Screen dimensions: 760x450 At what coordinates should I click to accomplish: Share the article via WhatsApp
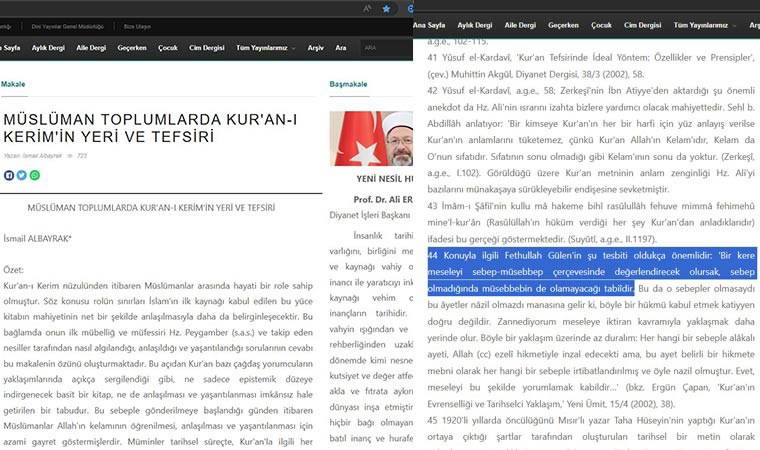click(35, 175)
